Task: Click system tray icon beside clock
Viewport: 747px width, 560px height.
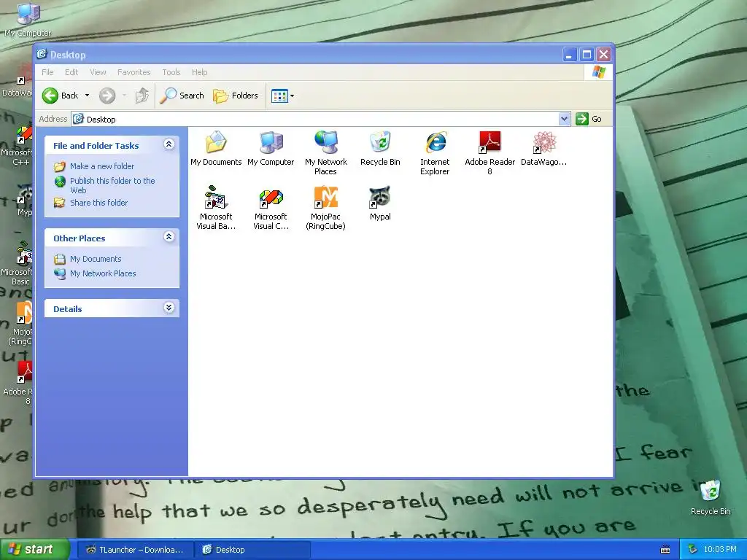Action: click(693, 550)
